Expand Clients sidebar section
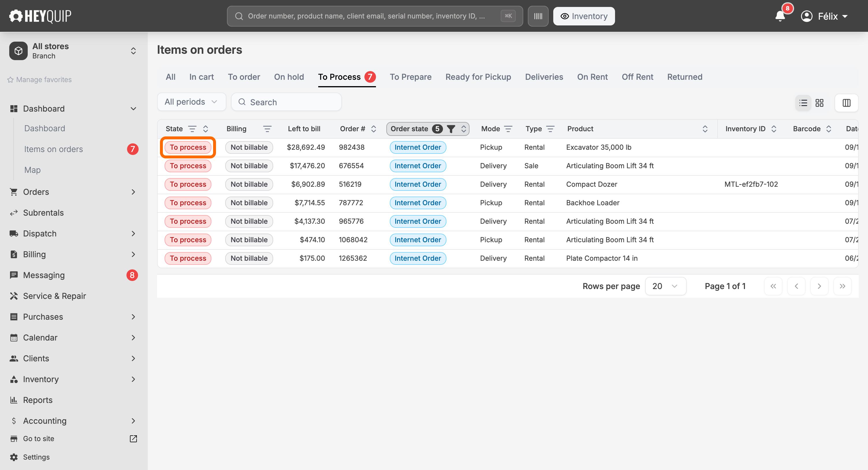This screenshot has height=470, width=868. 133,358
